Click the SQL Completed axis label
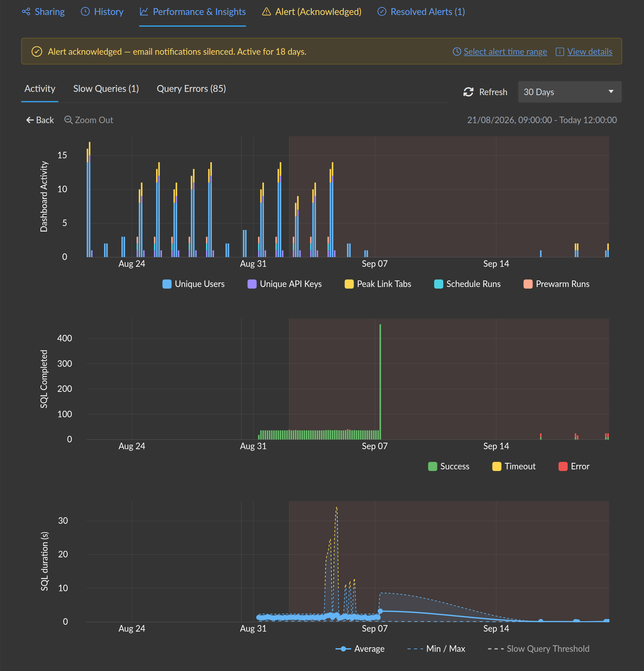644x671 pixels. point(44,379)
